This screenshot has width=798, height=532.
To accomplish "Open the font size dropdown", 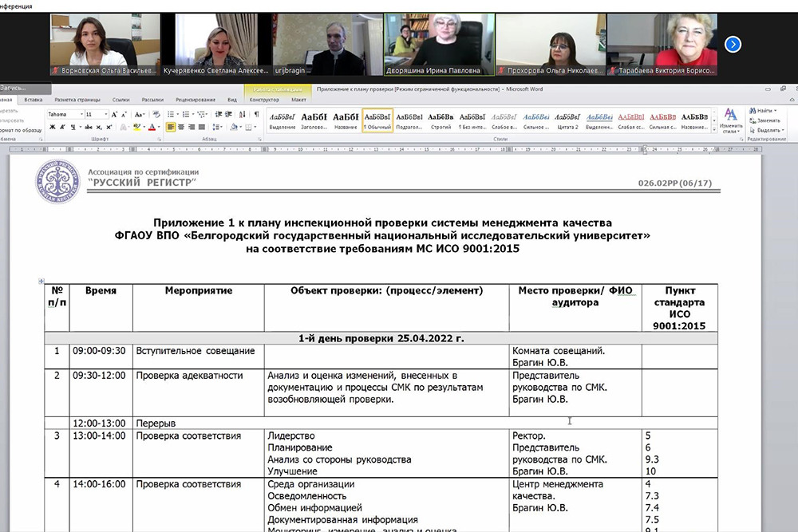I will pyautogui.click(x=105, y=114).
